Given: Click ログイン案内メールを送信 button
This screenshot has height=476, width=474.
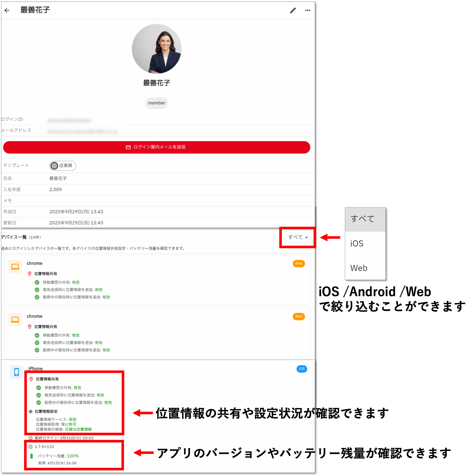Looking at the screenshot, I should tap(157, 147).
